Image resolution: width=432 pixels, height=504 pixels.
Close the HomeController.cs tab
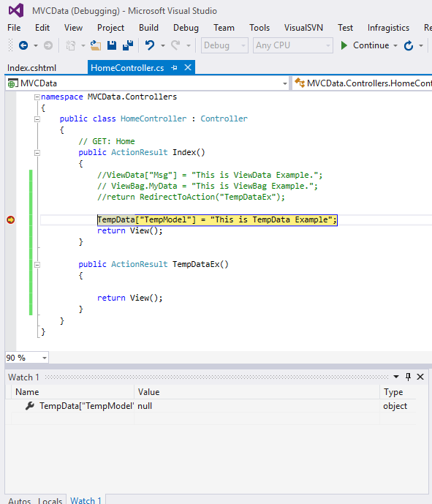(188, 67)
